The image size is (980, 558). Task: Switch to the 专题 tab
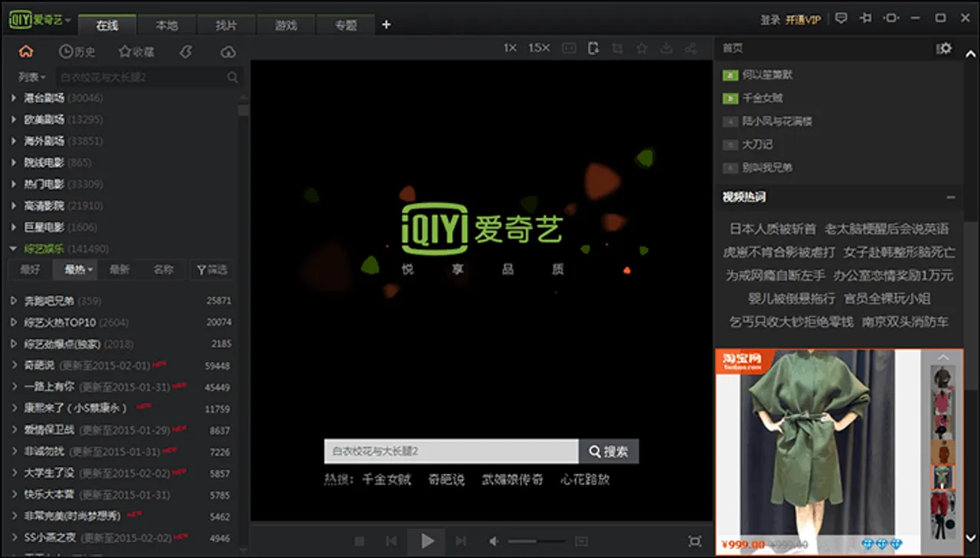pos(346,24)
